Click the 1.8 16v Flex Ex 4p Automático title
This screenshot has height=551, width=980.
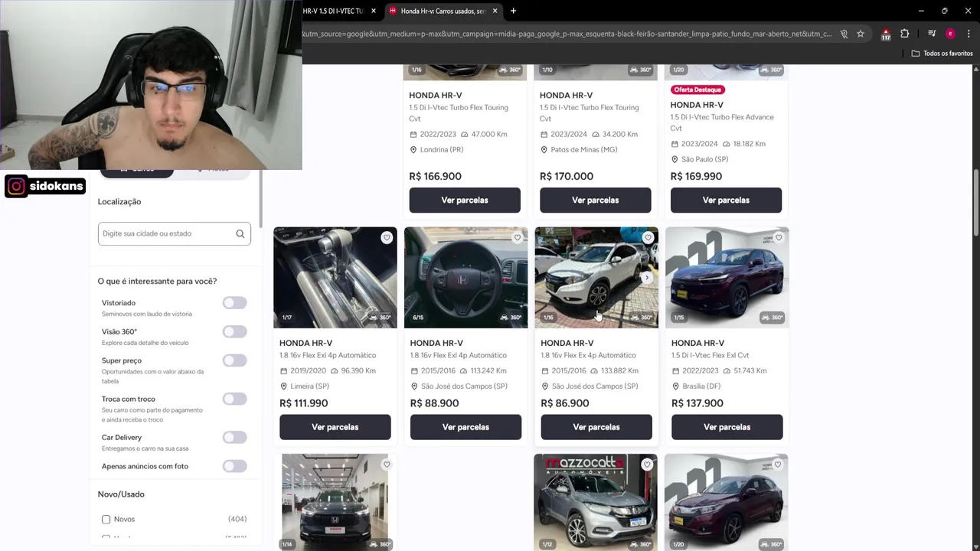pyautogui.click(x=588, y=355)
